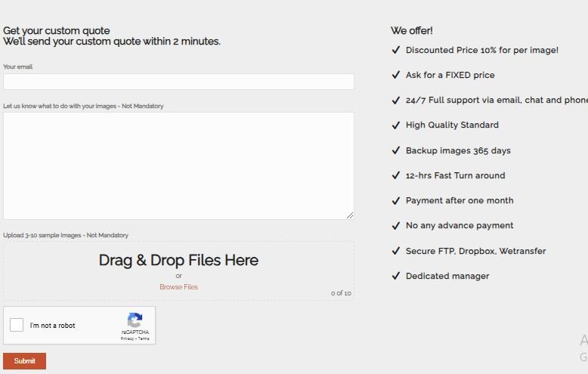Open the reCAPTCHA Privacy link
The image size is (588, 374).
pos(127,338)
